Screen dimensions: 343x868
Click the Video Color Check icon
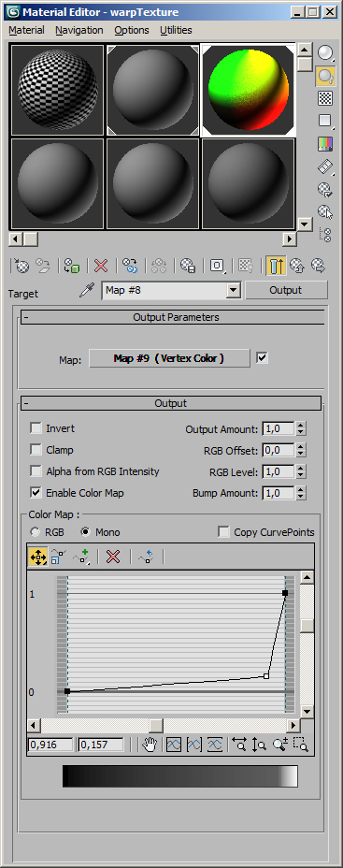326,144
